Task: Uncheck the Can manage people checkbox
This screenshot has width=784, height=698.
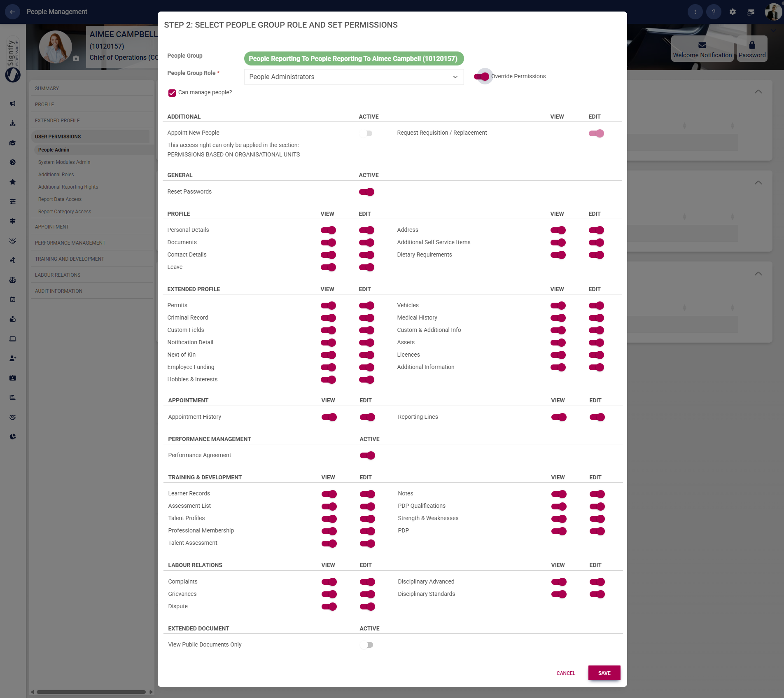Action: [x=172, y=93]
